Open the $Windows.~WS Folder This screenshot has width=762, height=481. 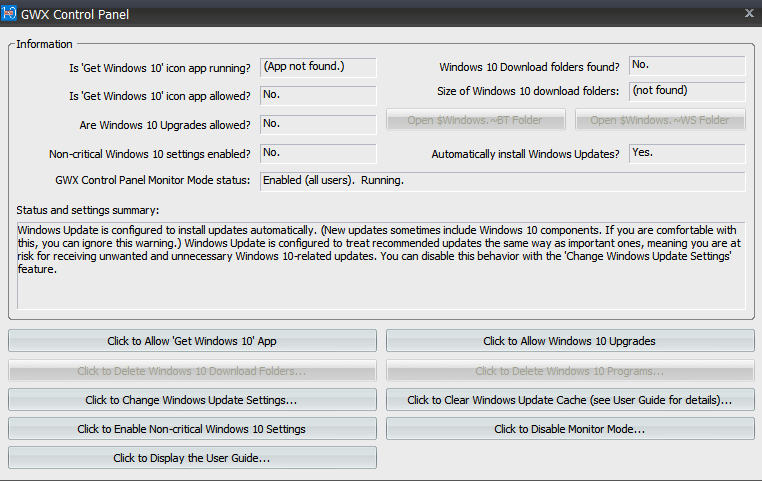660,121
